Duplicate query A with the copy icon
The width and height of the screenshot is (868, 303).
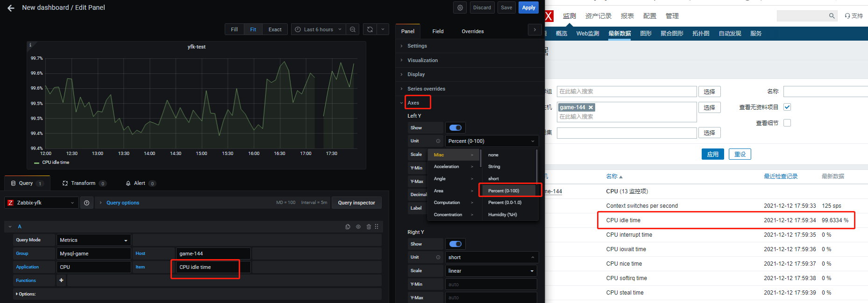tap(348, 227)
